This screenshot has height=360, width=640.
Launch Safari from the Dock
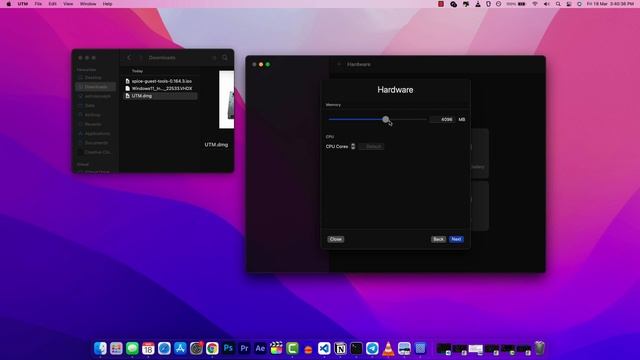click(164, 348)
